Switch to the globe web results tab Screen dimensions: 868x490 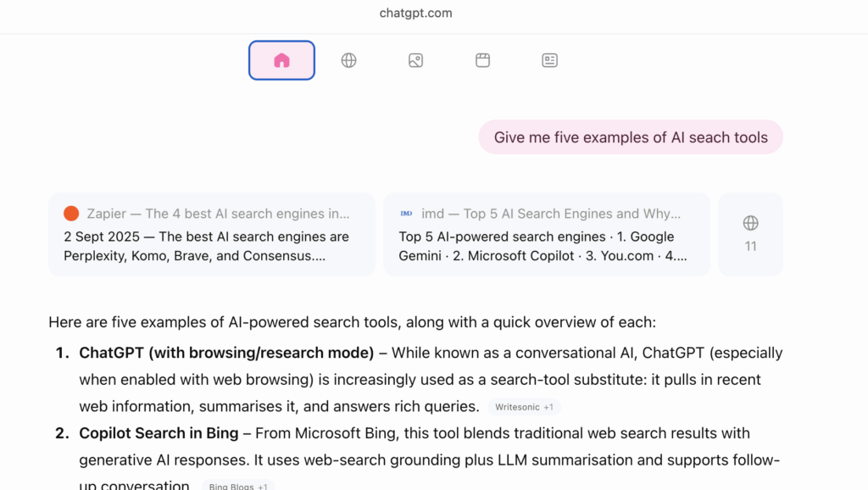click(x=348, y=60)
